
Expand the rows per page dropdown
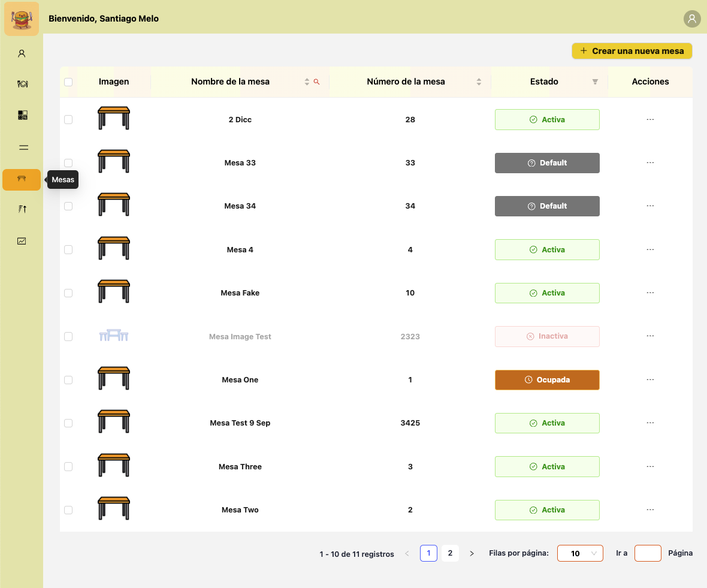[x=579, y=553]
